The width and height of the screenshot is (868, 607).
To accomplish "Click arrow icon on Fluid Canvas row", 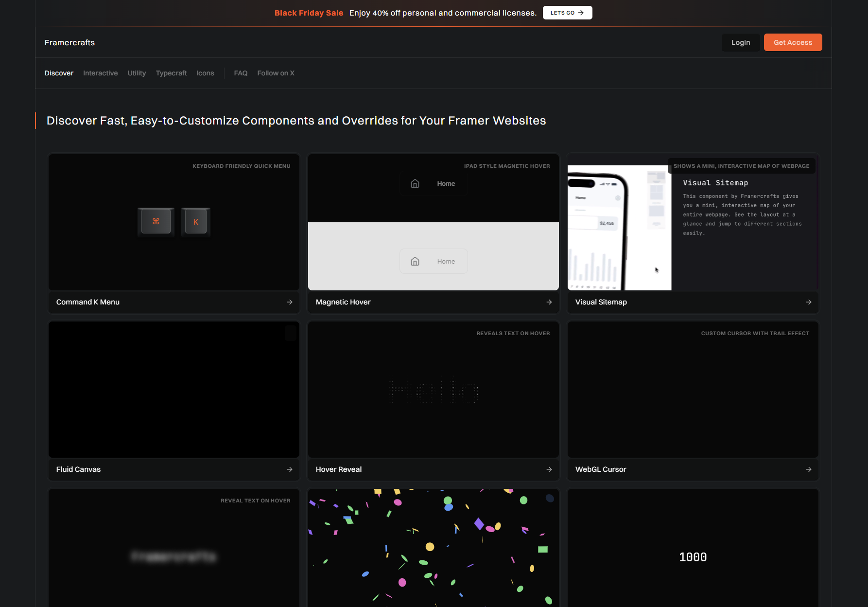I will point(290,469).
